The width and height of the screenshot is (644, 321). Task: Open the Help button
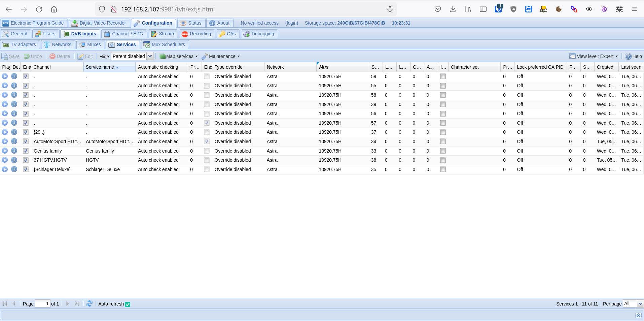click(634, 56)
